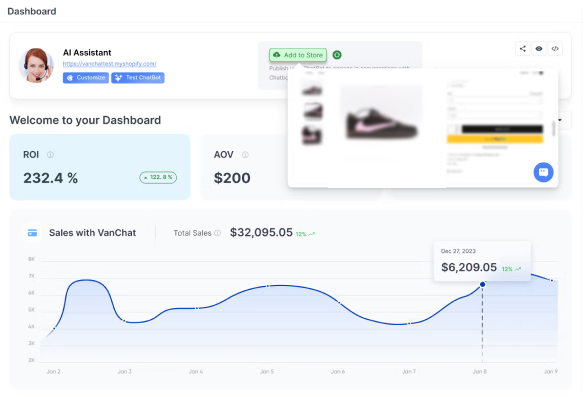
Task: Click the Test ChatBot button
Action: [138, 77]
